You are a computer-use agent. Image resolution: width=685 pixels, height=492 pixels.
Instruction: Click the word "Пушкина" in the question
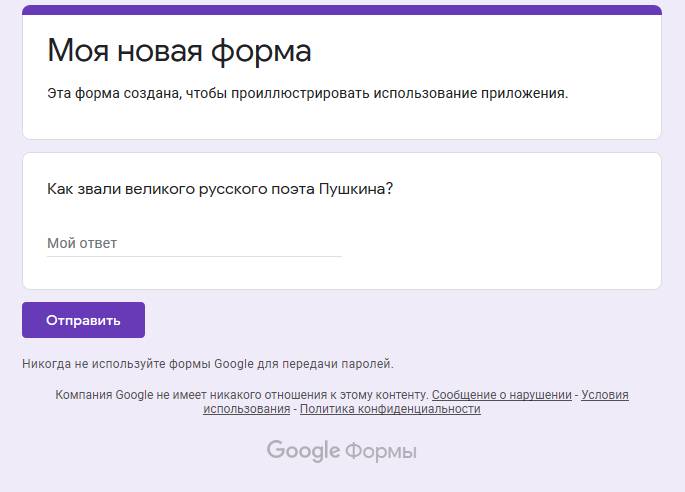pos(355,189)
